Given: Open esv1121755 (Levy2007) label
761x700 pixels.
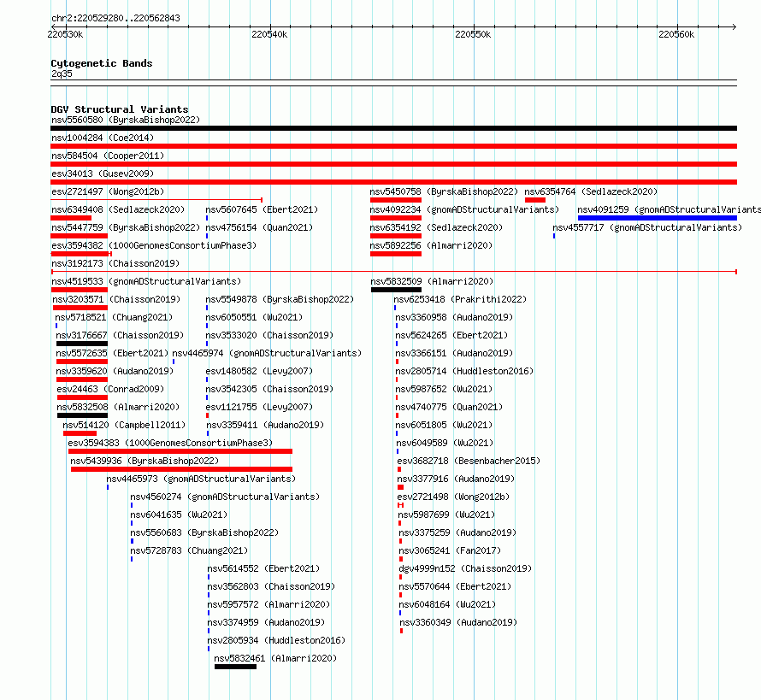Looking at the screenshot, I should tap(259, 407).
